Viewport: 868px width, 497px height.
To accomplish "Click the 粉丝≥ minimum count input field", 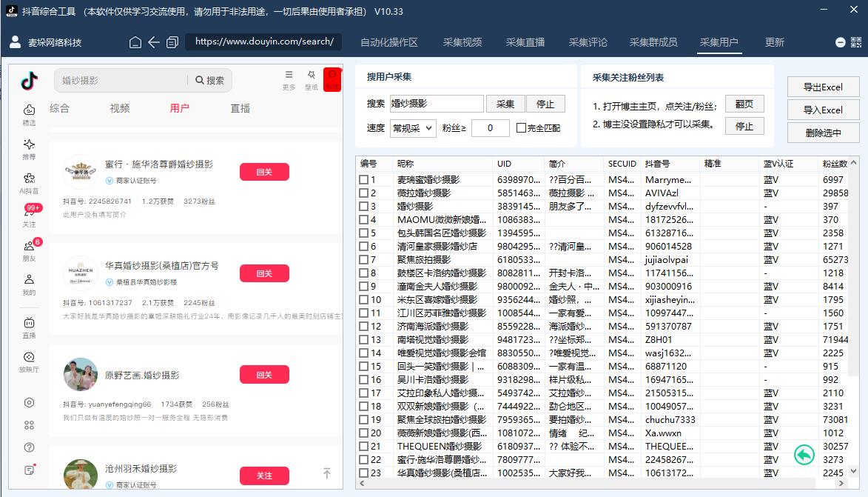I will (490, 128).
